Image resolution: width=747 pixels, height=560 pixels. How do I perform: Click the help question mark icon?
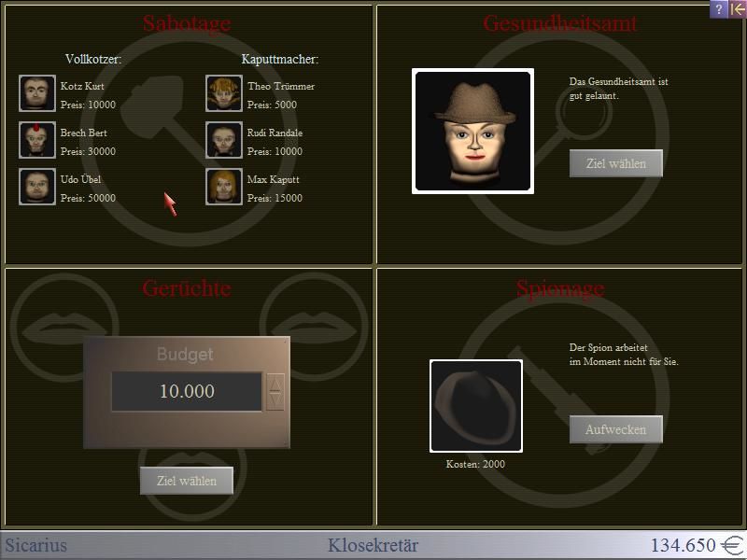[x=719, y=9]
